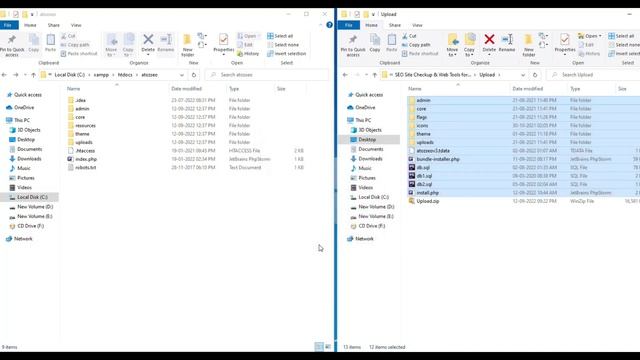Viewport: 640px width, 360px height.
Task: Select Desktop in the Upload window sidebar
Action: pyautogui.click(x=367, y=140)
